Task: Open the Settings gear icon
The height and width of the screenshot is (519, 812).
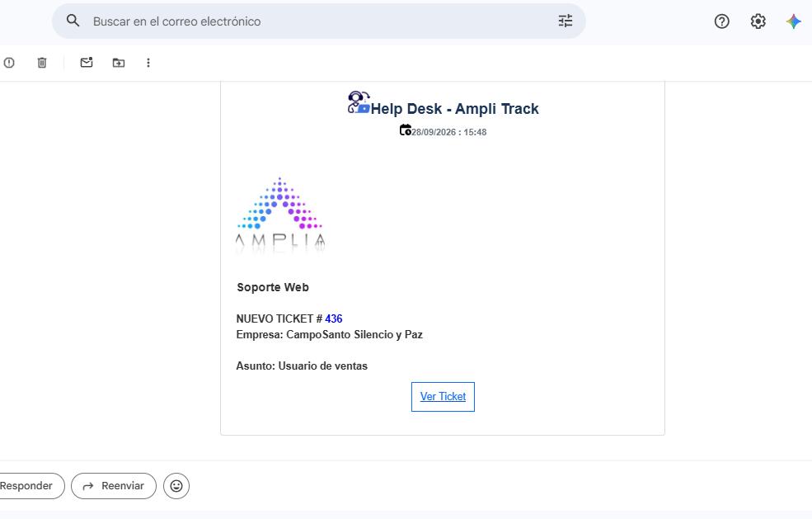Action: point(758,21)
